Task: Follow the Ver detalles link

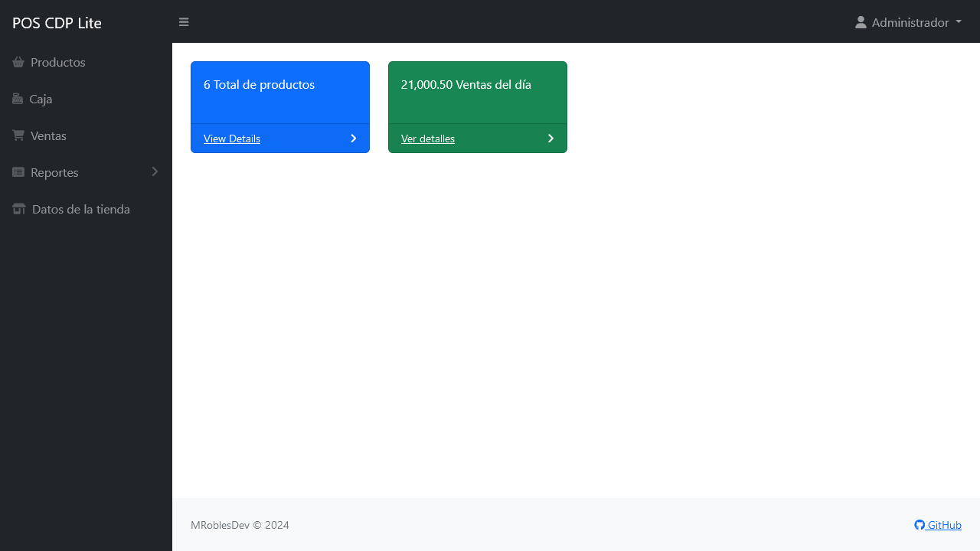Action: tap(428, 139)
